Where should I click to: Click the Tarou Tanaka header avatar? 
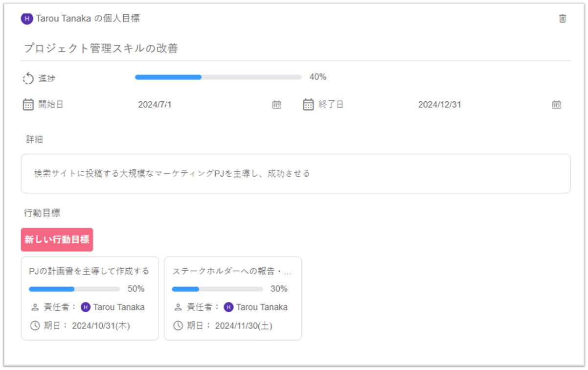(x=26, y=19)
